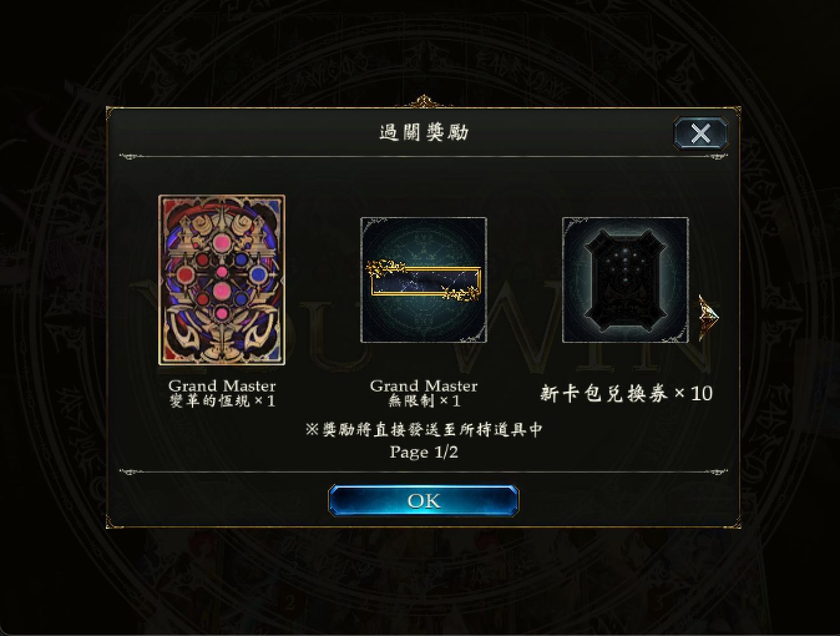Close the 過關獎勵 rewards dialog with X
Image resolution: width=840 pixels, height=636 pixels.
click(x=701, y=133)
